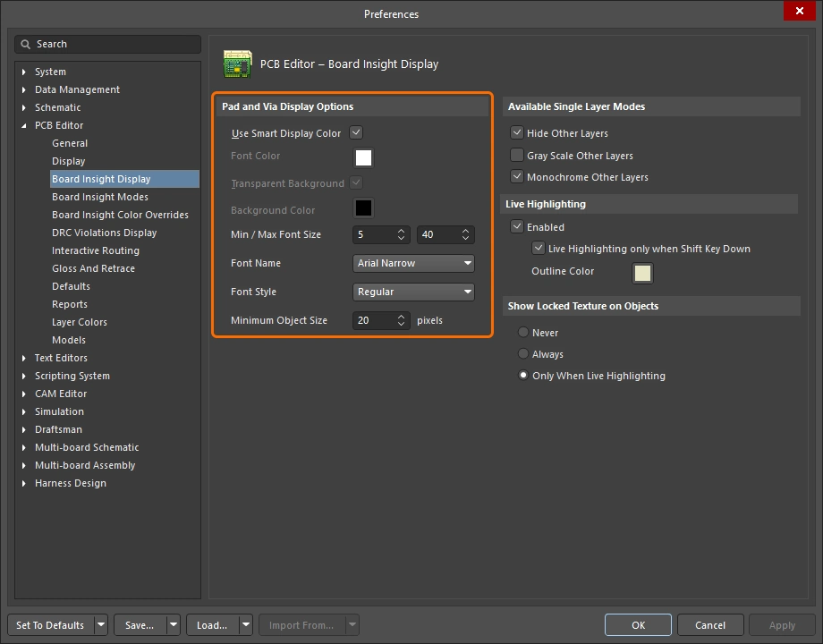The height and width of the screenshot is (644, 823).
Task: Open the Font Style dropdown
Action: pyautogui.click(x=413, y=292)
